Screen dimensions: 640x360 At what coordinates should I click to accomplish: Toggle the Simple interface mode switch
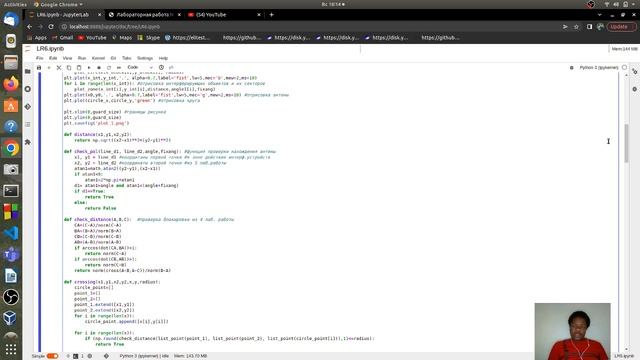(52, 356)
